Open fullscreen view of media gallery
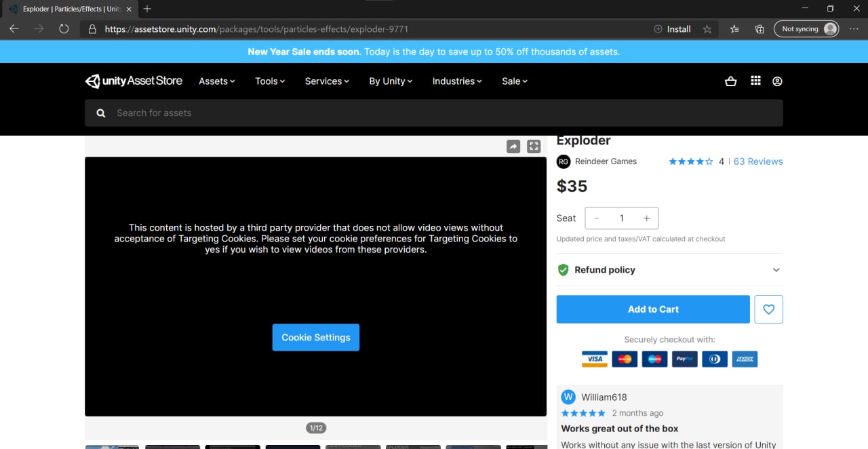The height and width of the screenshot is (449, 868). [x=534, y=147]
